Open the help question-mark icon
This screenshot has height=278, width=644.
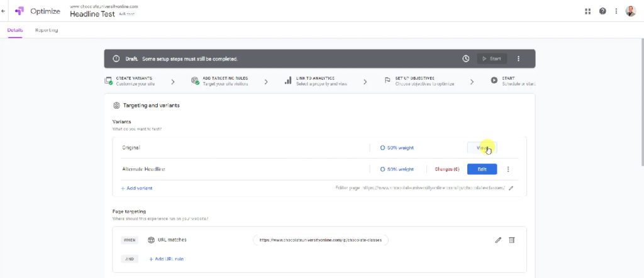pos(602,11)
